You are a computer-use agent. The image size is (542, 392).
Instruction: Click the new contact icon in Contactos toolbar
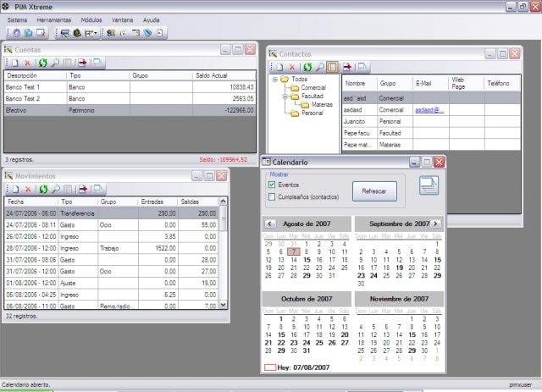pos(280,67)
